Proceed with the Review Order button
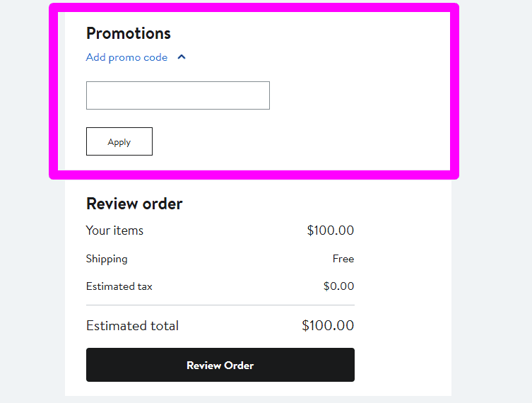Screen dimensions: 532x403 pyautogui.click(x=220, y=365)
